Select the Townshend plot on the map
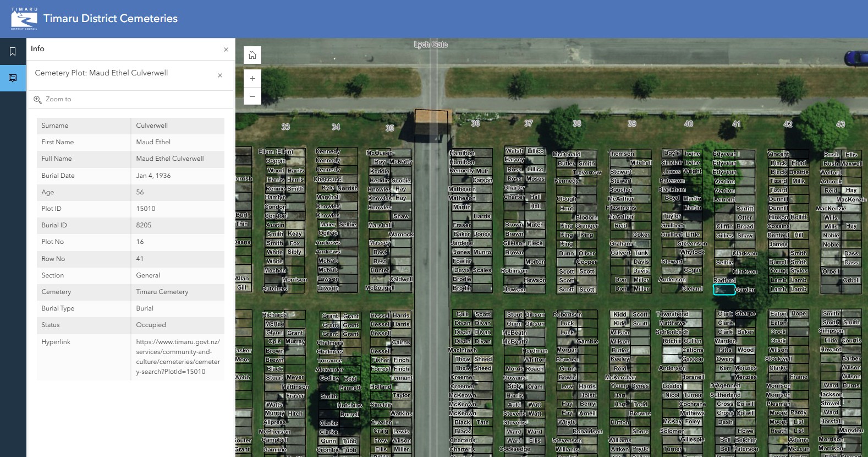 click(672, 314)
